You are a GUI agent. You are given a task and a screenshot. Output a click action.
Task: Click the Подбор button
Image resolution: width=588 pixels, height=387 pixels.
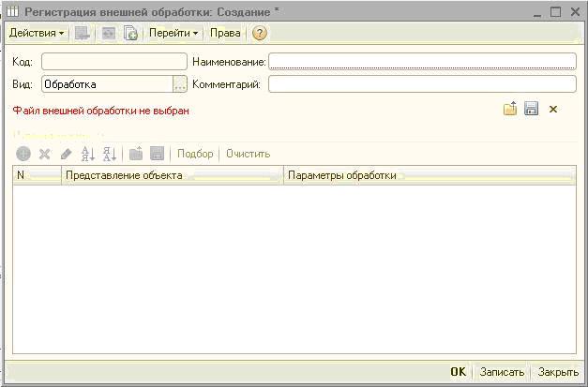[195, 154]
